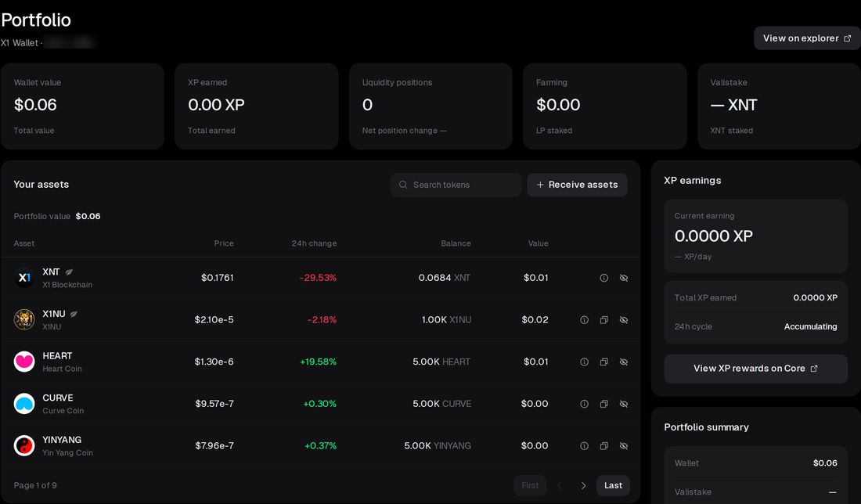The height and width of the screenshot is (504, 861).
Task: Hide the X1NU asset
Action: click(x=624, y=320)
